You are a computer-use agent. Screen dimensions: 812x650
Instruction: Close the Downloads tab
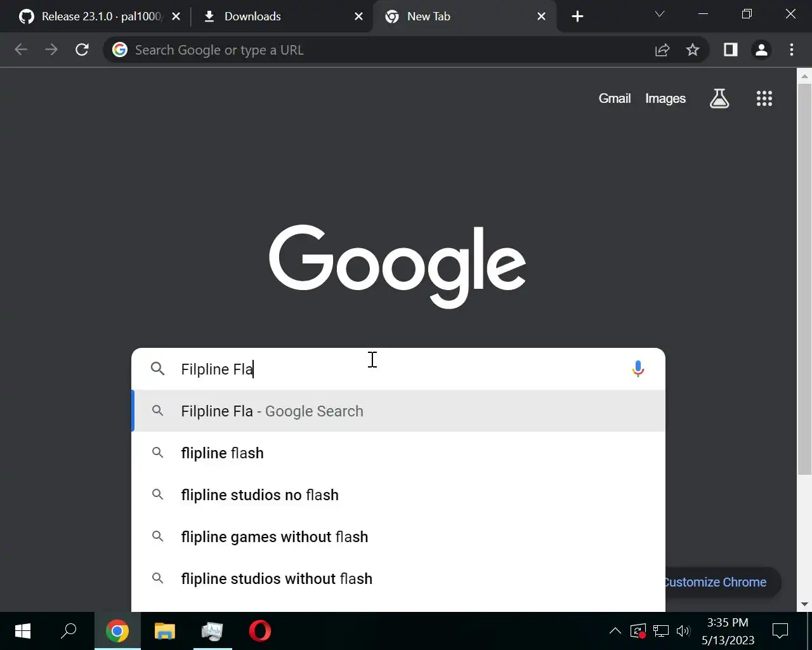(x=359, y=17)
